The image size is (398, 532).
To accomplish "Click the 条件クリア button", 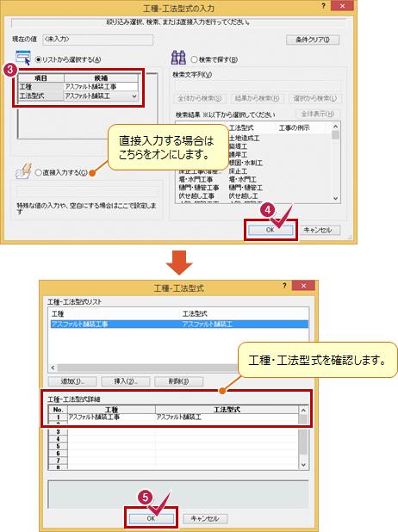I will [313, 40].
